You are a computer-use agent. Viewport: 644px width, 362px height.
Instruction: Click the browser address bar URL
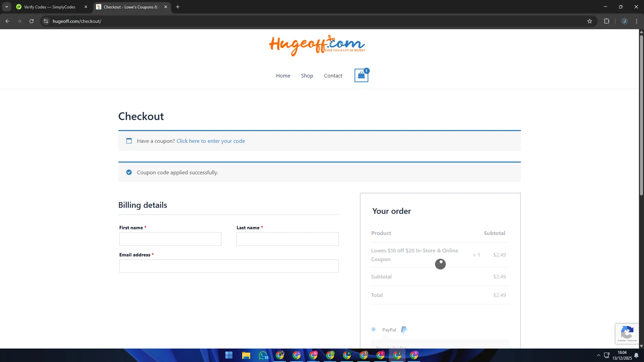(77, 21)
